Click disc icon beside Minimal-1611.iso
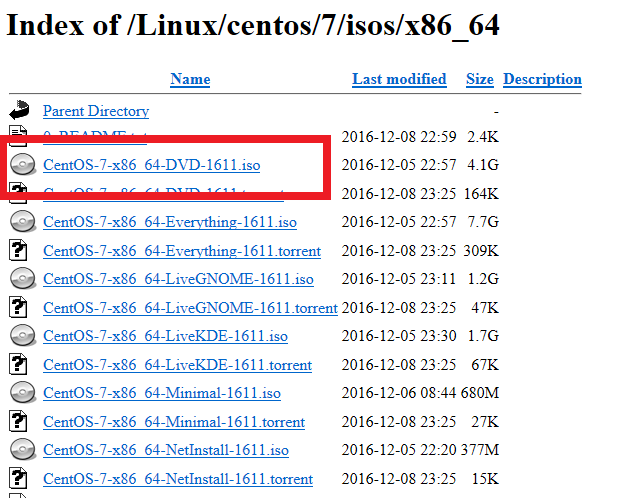The height and width of the screenshot is (498, 620). (21, 393)
